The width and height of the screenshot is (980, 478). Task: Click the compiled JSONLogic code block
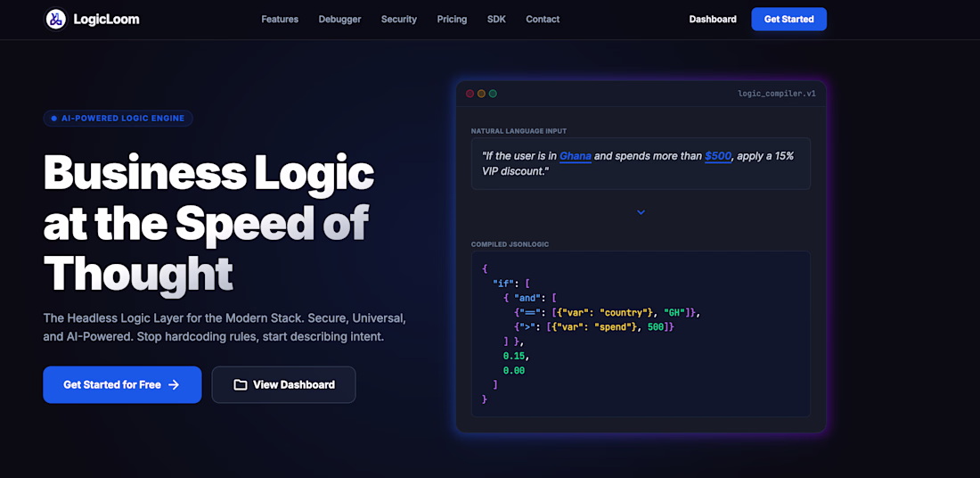[x=641, y=334]
